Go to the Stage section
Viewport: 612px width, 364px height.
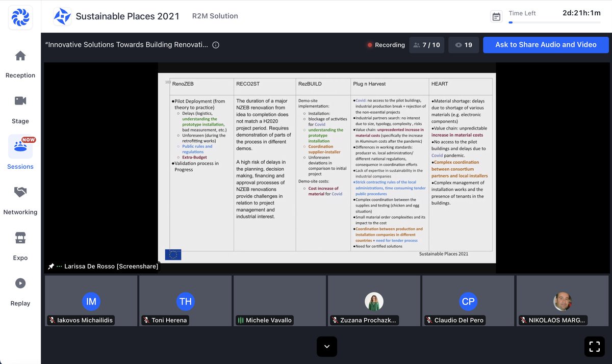coord(20,110)
